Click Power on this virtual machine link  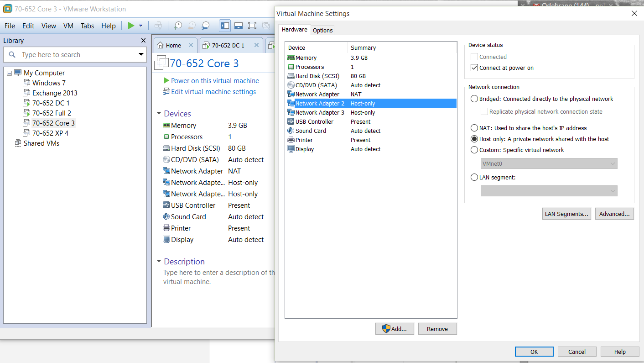(215, 81)
